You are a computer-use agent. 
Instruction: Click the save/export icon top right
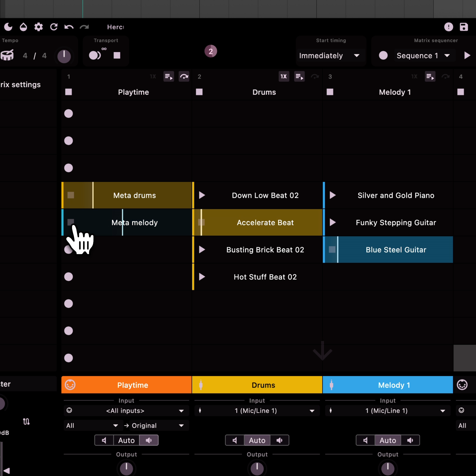point(463,27)
